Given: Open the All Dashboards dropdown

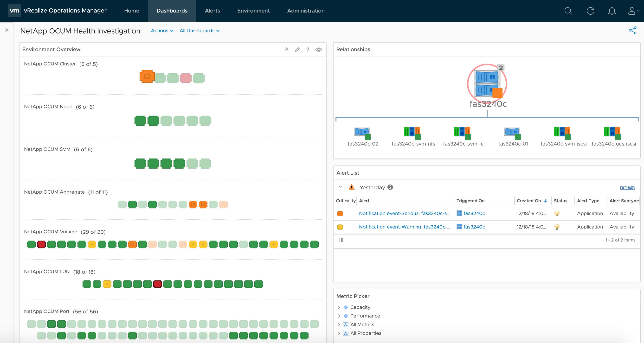Looking at the screenshot, I should 199,31.
